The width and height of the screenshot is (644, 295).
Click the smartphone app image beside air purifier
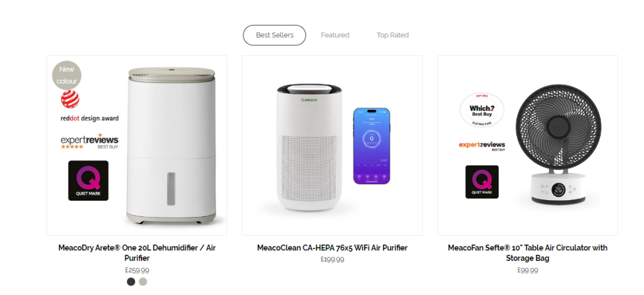[x=372, y=146]
